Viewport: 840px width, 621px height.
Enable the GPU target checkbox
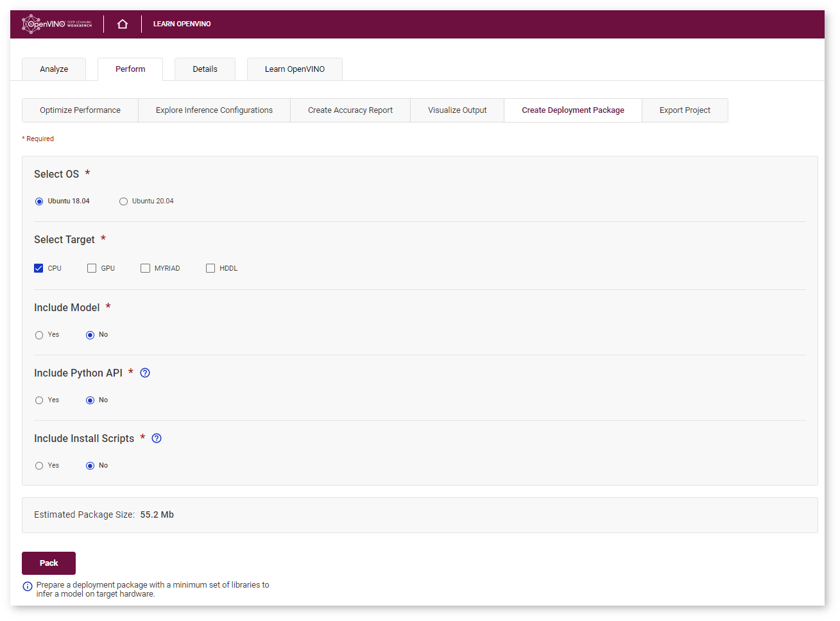pyautogui.click(x=92, y=268)
